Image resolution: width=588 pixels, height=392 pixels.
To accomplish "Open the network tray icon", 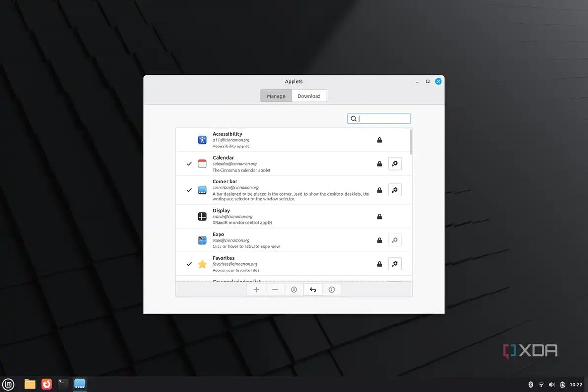I will [541, 384].
